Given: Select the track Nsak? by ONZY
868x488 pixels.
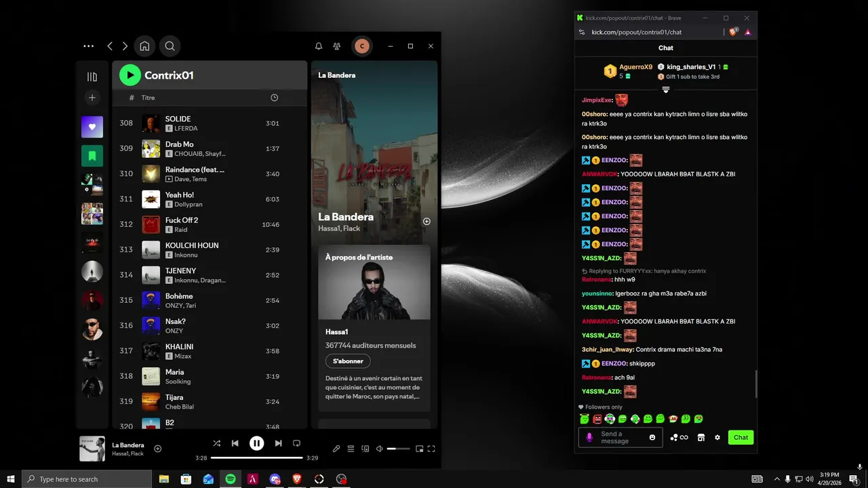Looking at the screenshot, I should point(210,326).
